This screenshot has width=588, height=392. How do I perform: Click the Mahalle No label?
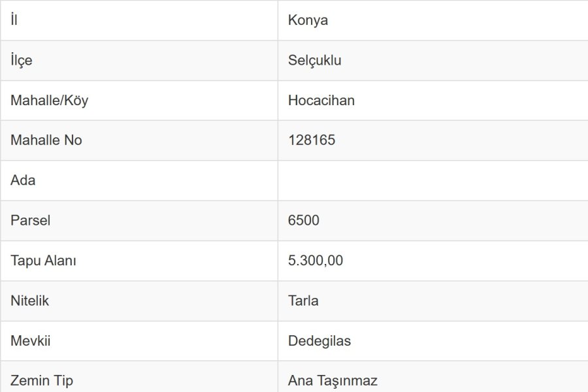pyautogui.click(x=46, y=140)
